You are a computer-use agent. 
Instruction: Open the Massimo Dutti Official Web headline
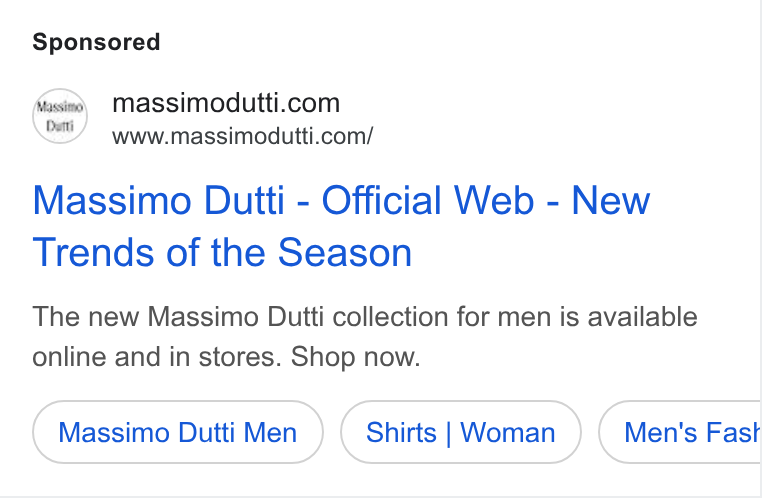coord(341,226)
